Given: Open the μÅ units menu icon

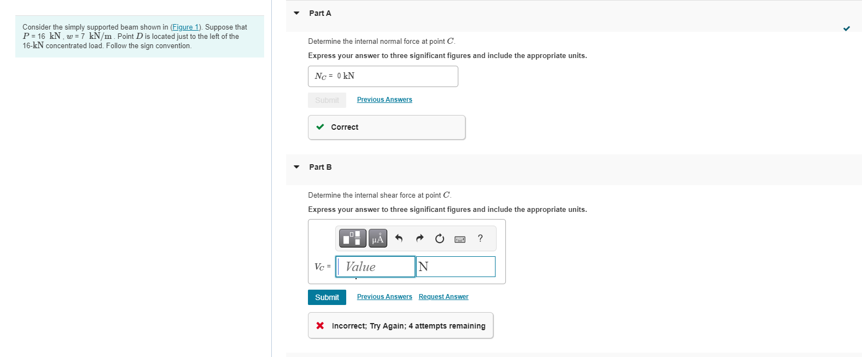Looking at the screenshot, I should [x=377, y=238].
